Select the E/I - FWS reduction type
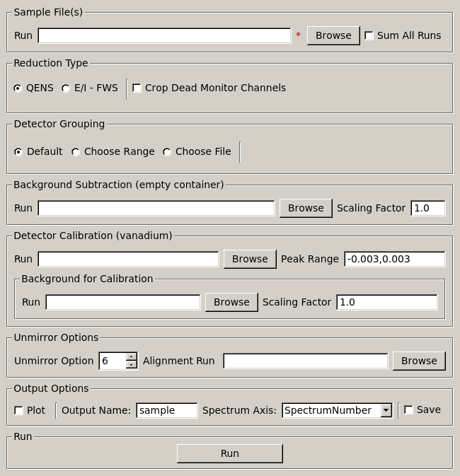 (x=67, y=88)
